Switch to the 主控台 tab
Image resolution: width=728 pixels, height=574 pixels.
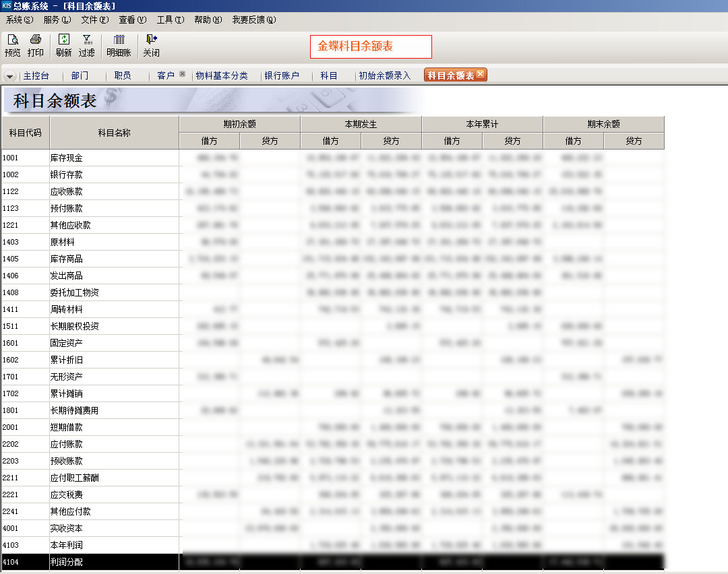pos(36,76)
